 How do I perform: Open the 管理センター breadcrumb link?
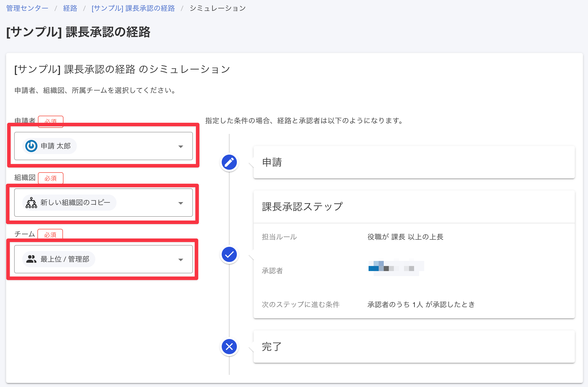coord(27,8)
